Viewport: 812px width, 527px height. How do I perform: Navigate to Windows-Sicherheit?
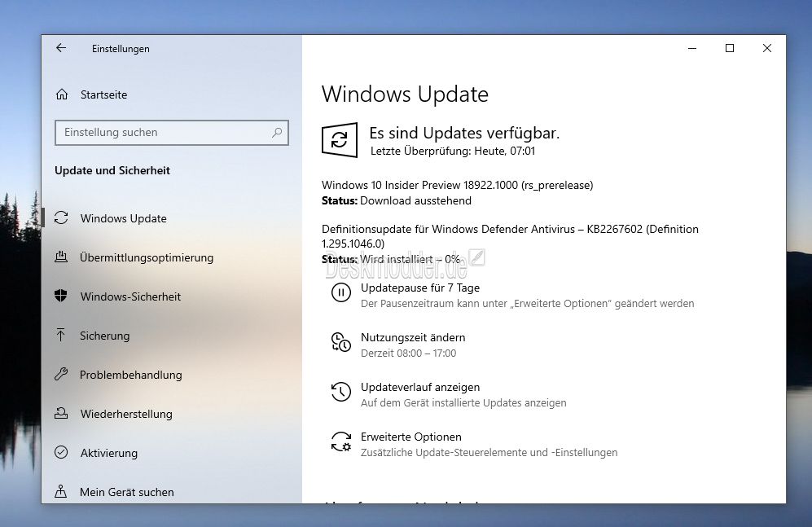130,296
